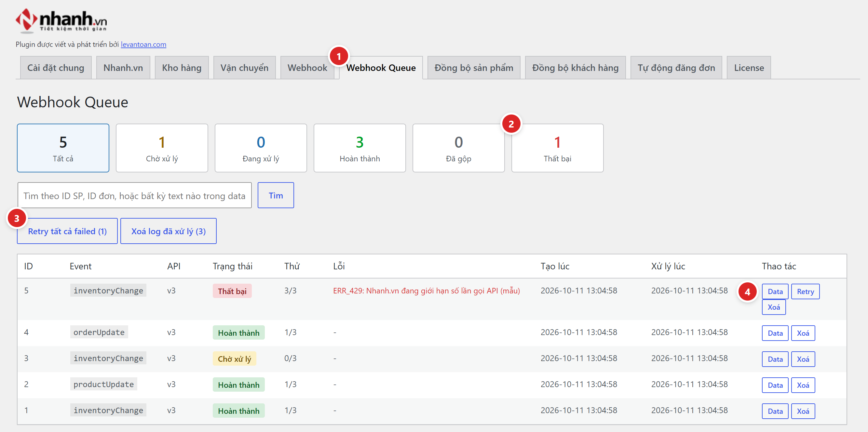Show Đang xử lý items card

coord(261,148)
